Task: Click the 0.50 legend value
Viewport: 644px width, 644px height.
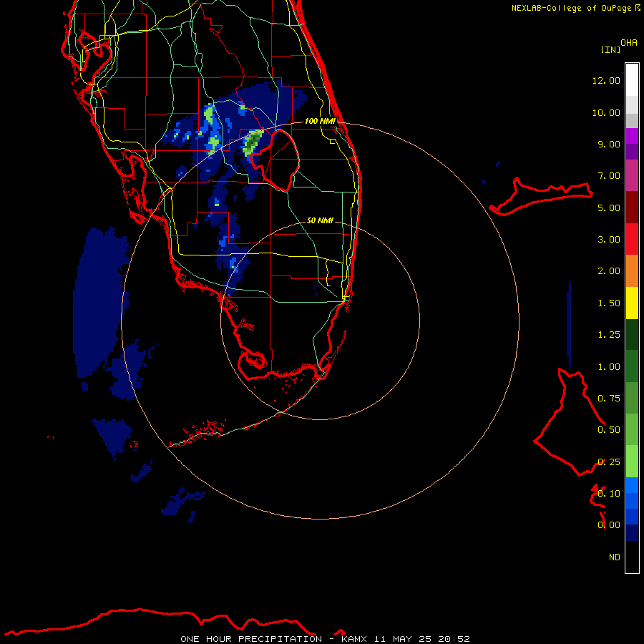Action: [609, 430]
